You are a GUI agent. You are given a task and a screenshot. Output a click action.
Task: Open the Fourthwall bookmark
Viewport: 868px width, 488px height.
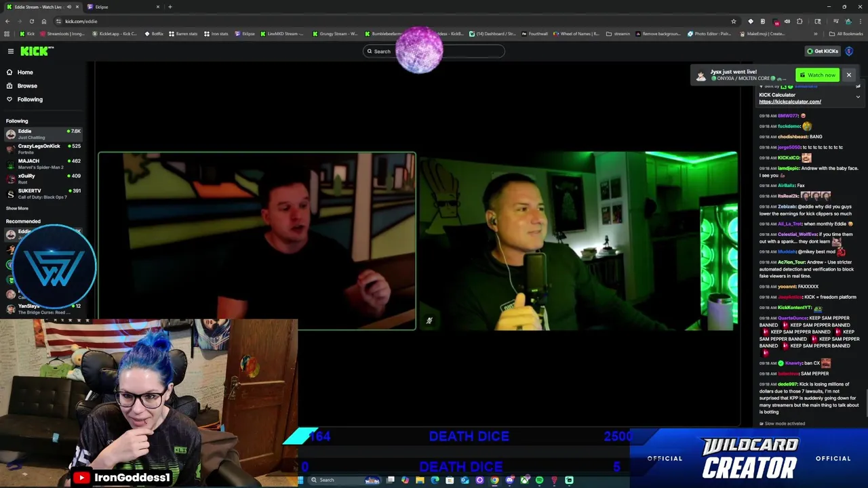pos(534,34)
